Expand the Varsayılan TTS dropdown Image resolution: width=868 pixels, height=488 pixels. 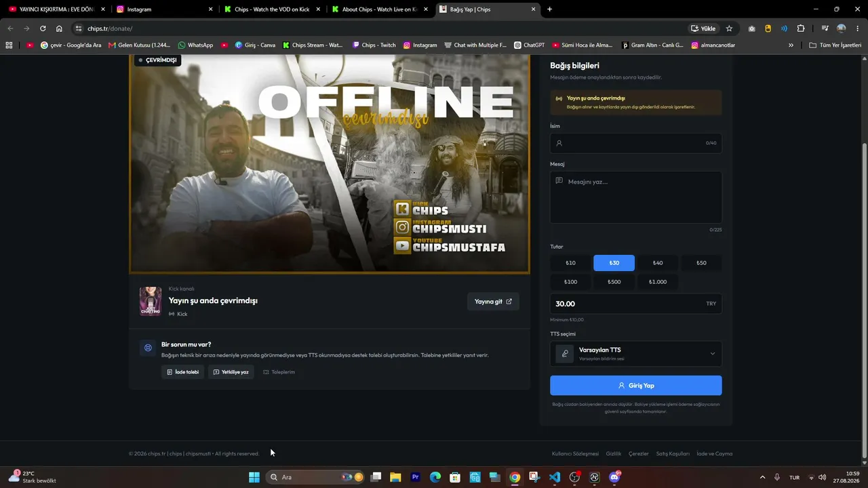coord(636,354)
